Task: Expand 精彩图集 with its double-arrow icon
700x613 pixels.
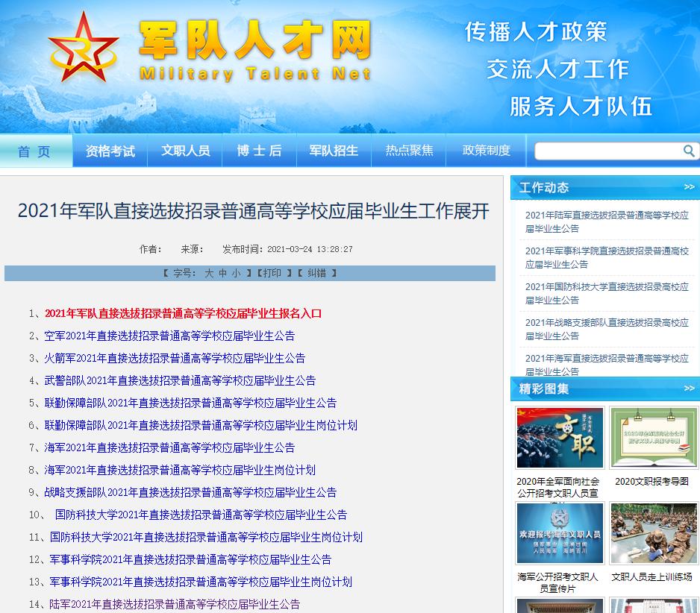Action: (x=689, y=389)
